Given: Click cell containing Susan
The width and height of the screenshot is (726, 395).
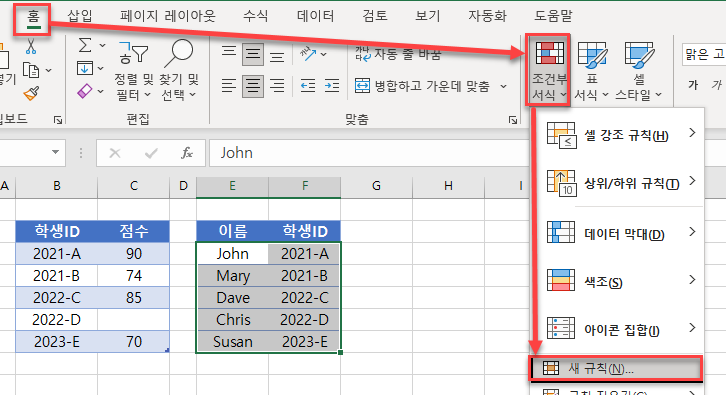Looking at the screenshot, I should click(232, 342).
